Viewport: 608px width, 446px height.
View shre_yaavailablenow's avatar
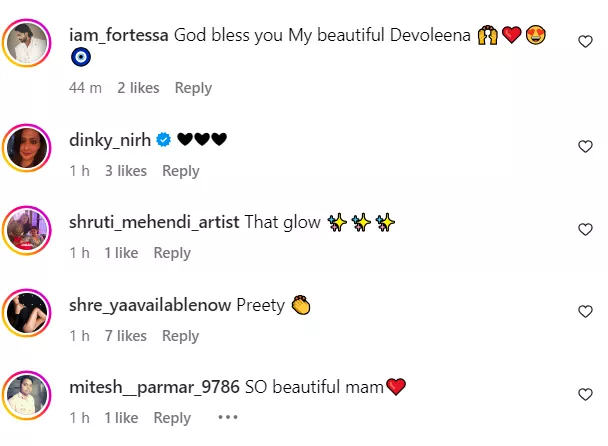point(28,313)
